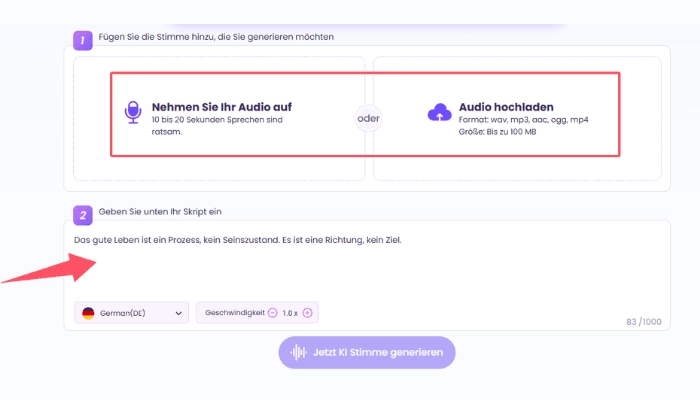
Task: Decrease speed with the minus icon
Action: click(x=272, y=313)
